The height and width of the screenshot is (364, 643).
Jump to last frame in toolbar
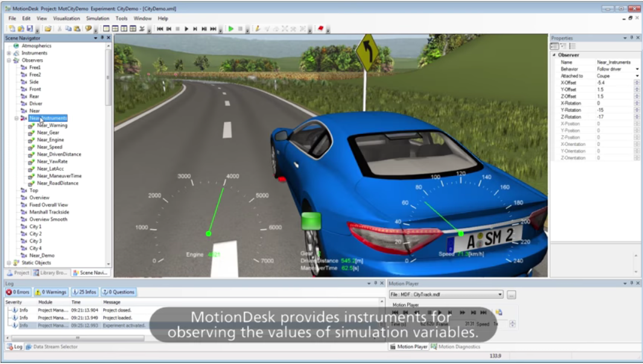(214, 29)
